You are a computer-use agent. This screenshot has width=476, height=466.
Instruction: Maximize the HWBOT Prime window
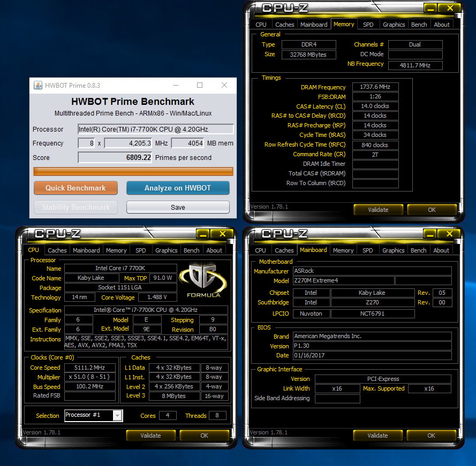coord(200,85)
